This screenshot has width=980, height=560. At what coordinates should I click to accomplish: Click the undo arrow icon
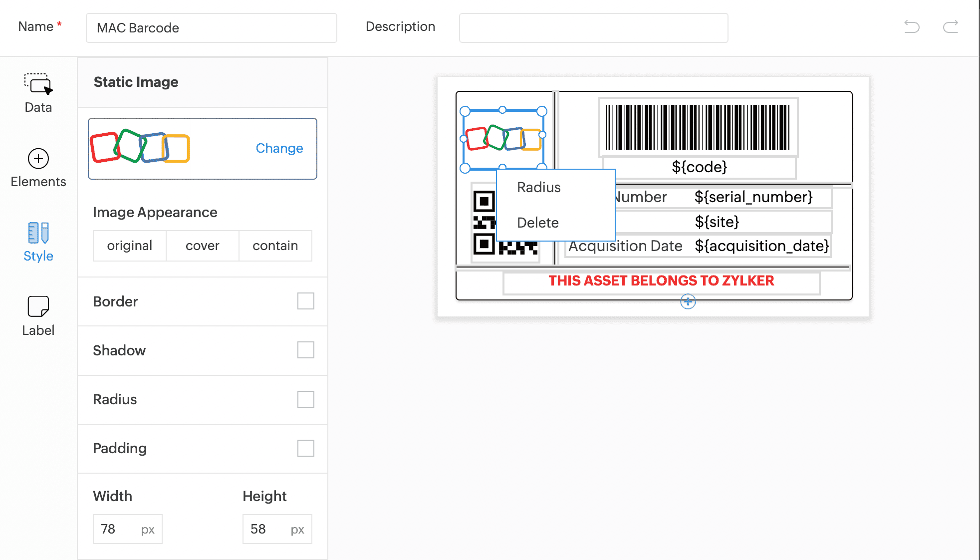912,26
